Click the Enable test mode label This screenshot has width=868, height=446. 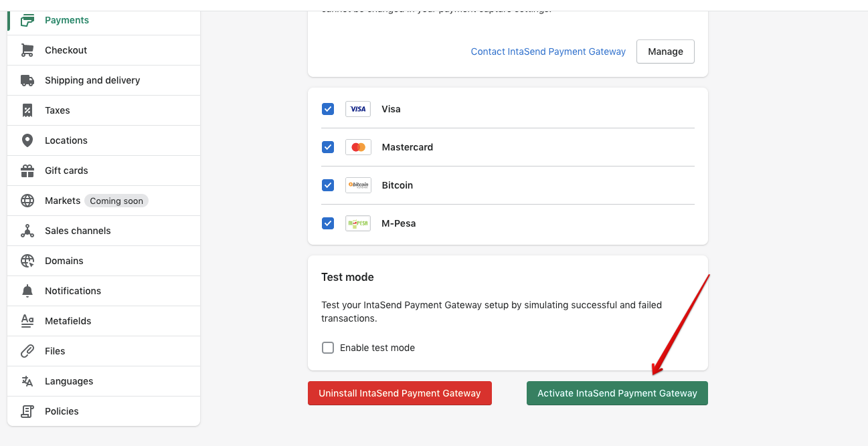point(377,348)
